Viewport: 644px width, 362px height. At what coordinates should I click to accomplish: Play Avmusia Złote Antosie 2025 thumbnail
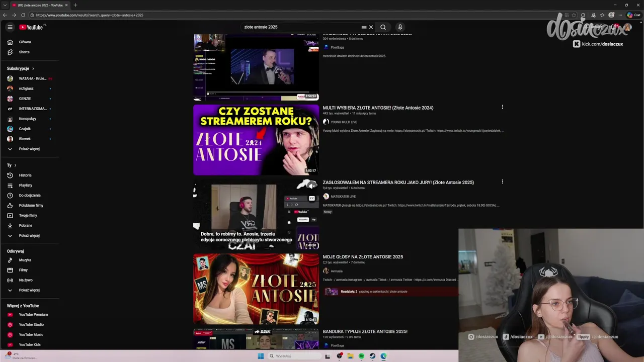(256, 289)
